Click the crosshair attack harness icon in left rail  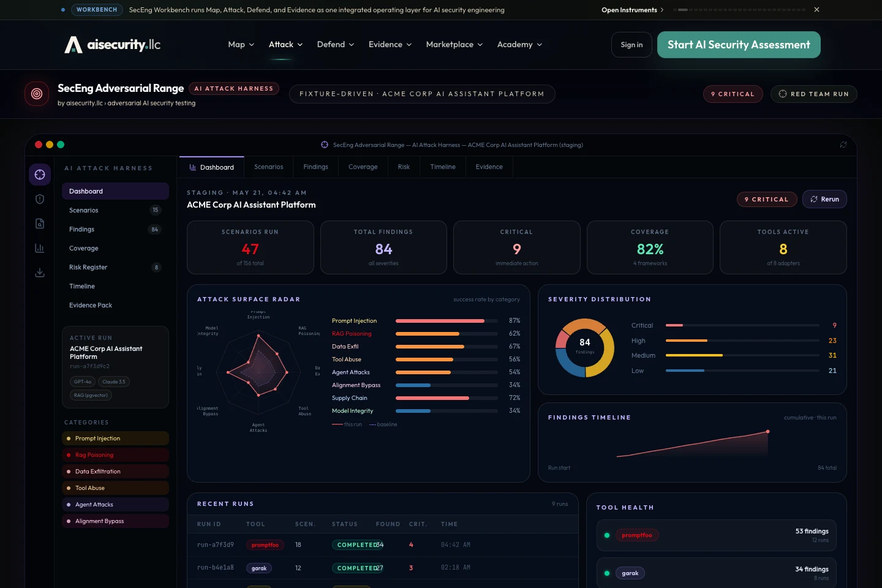click(x=40, y=175)
